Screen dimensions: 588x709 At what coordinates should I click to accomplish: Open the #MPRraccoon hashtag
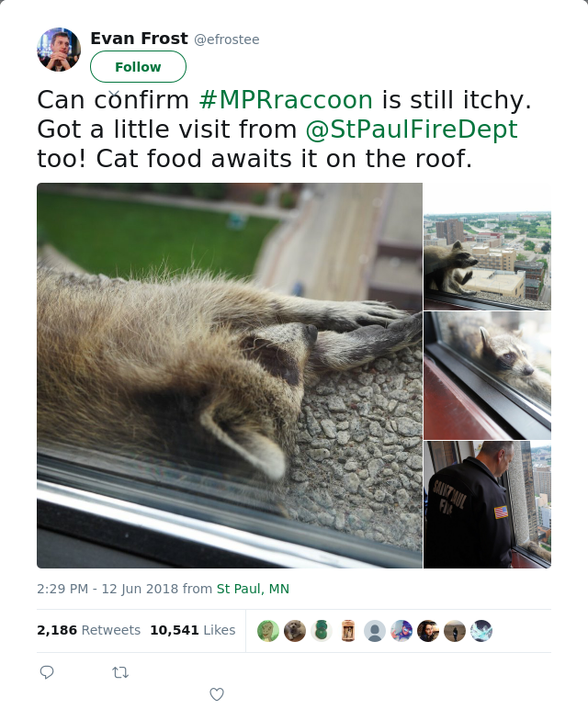[286, 100]
